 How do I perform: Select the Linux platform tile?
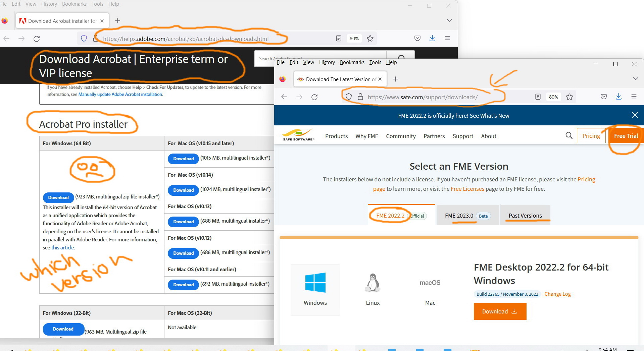click(x=373, y=290)
